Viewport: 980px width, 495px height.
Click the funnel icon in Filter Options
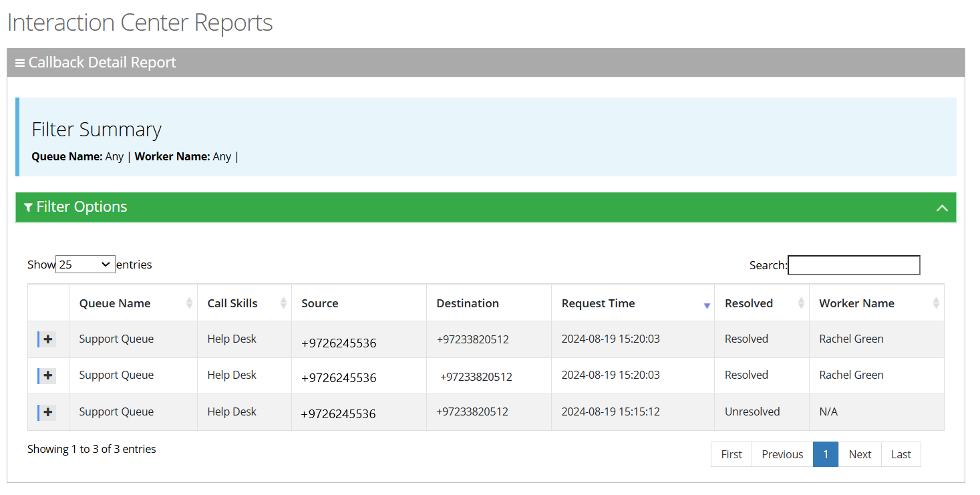(x=28, y=208)
